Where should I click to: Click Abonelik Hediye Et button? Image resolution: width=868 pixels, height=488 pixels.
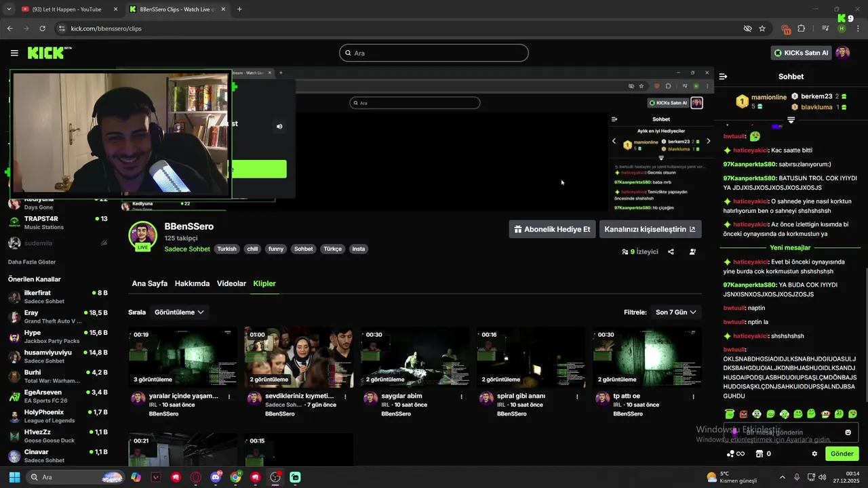click(x=552, y=229)
